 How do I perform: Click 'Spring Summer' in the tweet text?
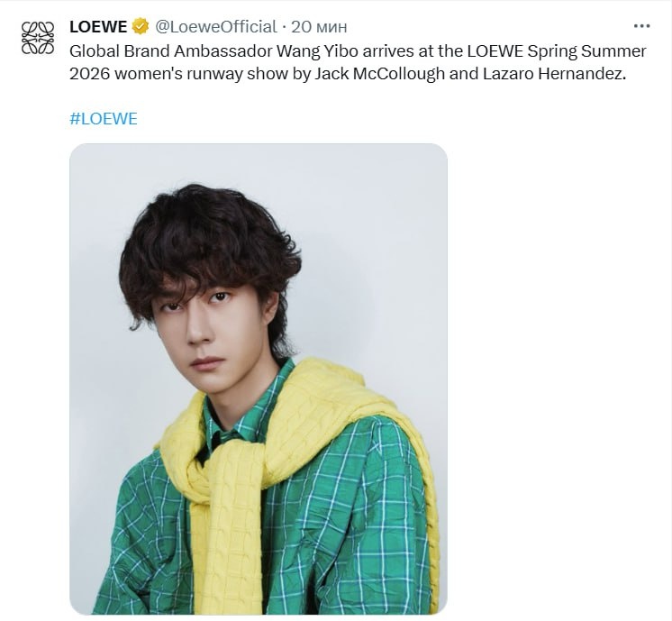point(586,51)
